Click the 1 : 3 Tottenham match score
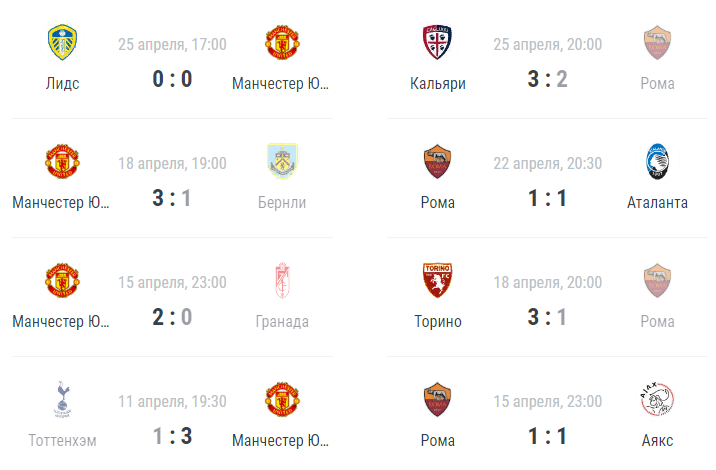716x470 pixels. click(172, 436)
